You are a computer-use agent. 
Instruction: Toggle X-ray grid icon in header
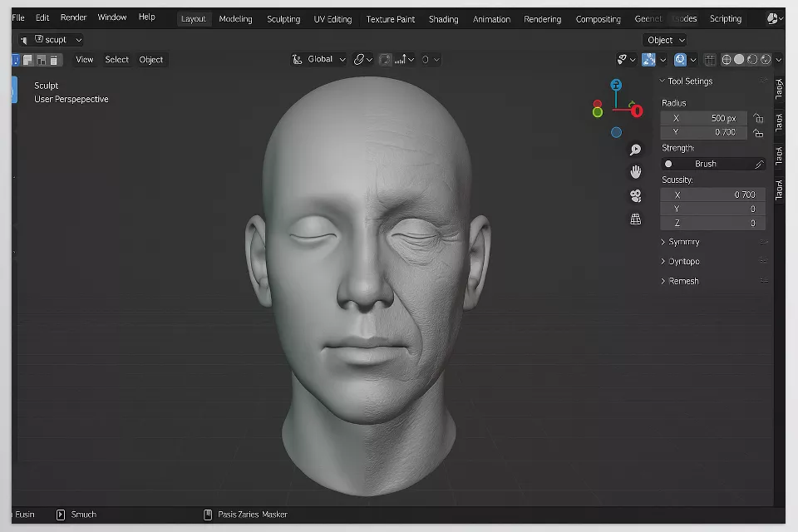[x=709, y=60]
